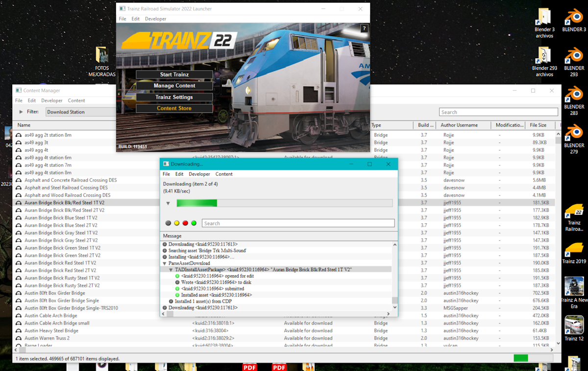Open the Launcher File menu
This screenshot has width=588, height=371.
click(122, 19)
